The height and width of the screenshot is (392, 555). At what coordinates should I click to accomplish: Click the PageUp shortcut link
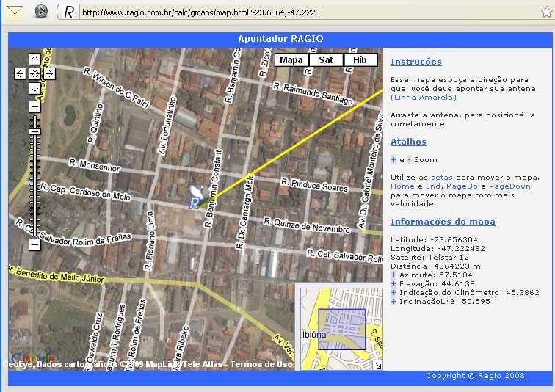462,186
